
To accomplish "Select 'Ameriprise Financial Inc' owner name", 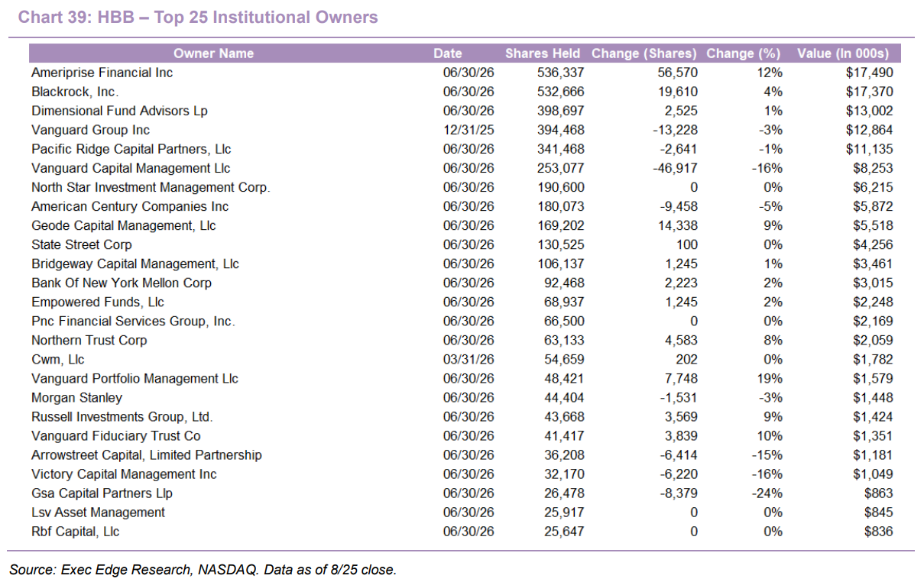I will 102,73.
